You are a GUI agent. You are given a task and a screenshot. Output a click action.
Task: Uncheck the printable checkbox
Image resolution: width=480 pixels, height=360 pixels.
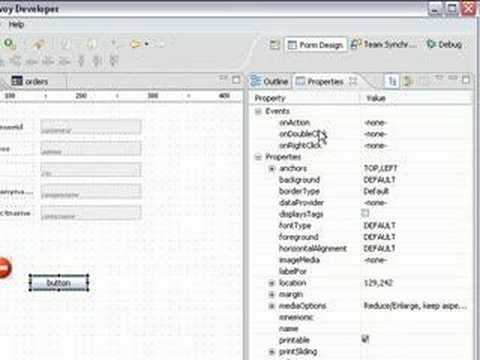pos(365,339)
